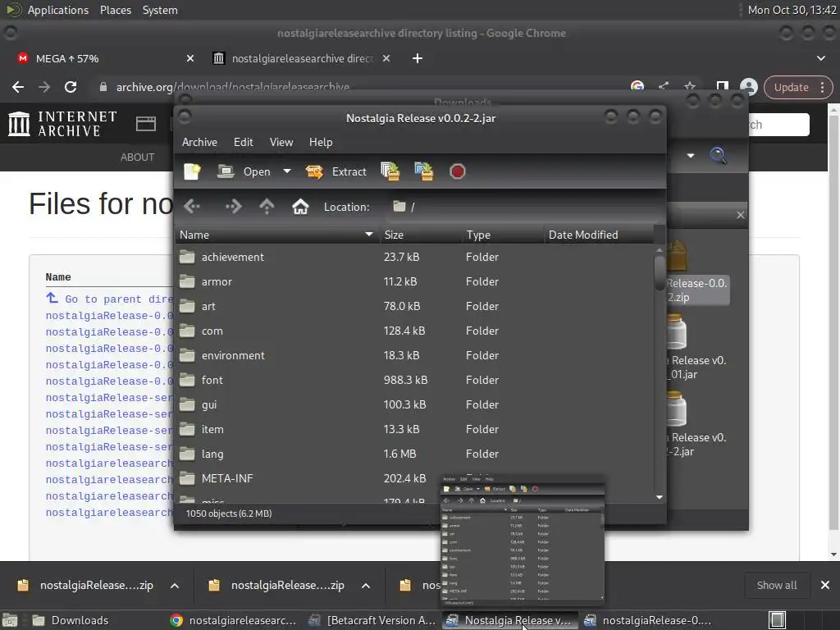Go up one level in archive
This screenshot has height=630, width=840.
(x=267, y=206)
